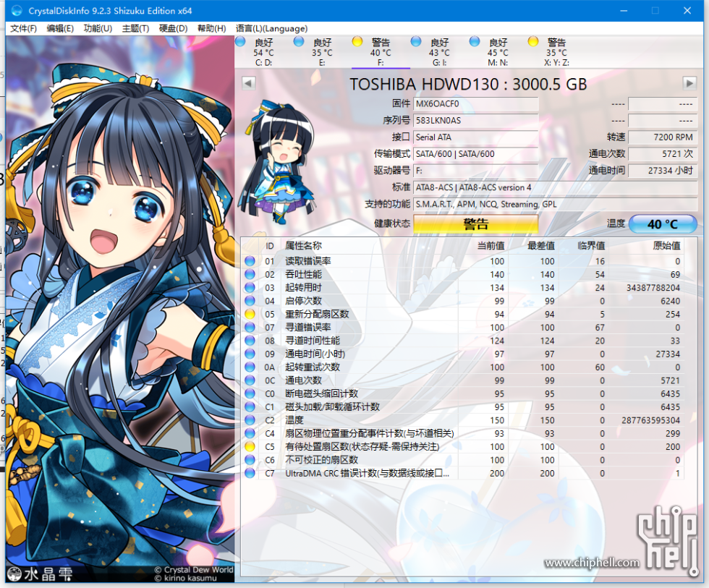
Task: Click the 最差值 column header
Action: pyautogui.click(x=541, y=246)
